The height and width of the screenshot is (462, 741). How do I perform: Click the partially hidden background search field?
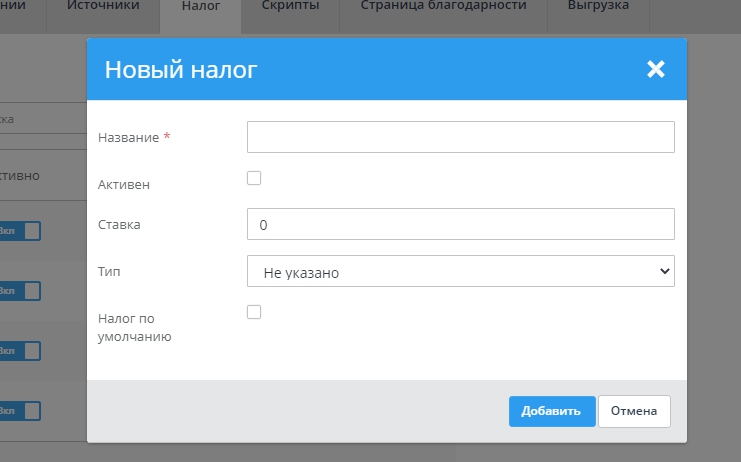coord(40,119)
